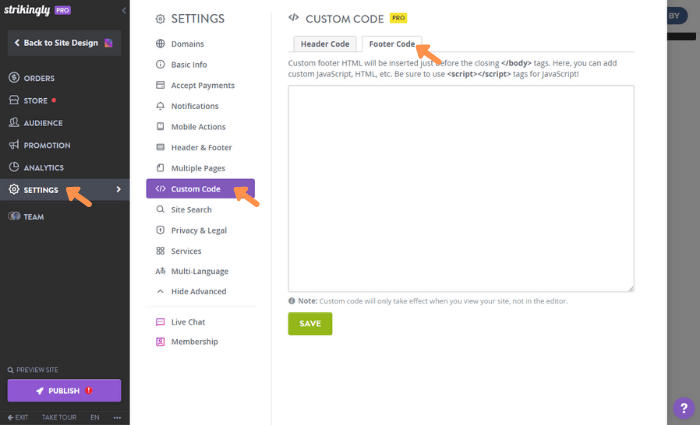Open the EN language selector

(x=95, y=417)
